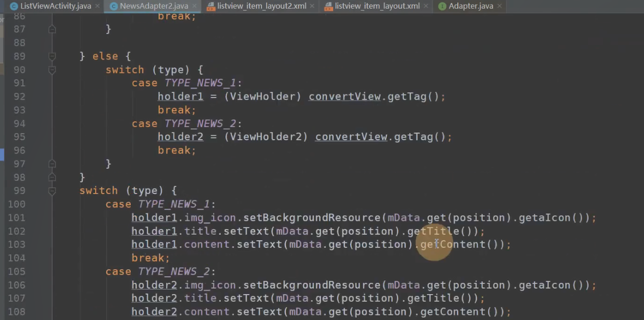
Task: Close the listview_item_layout2.xml tab
Action: pyautogui.click(x=312, y=6)
